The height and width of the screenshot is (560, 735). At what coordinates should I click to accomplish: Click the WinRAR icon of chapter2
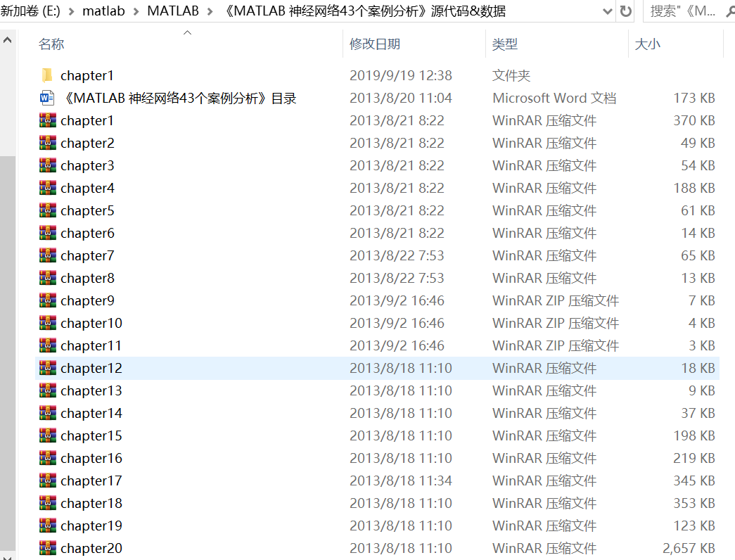[48, 143]
